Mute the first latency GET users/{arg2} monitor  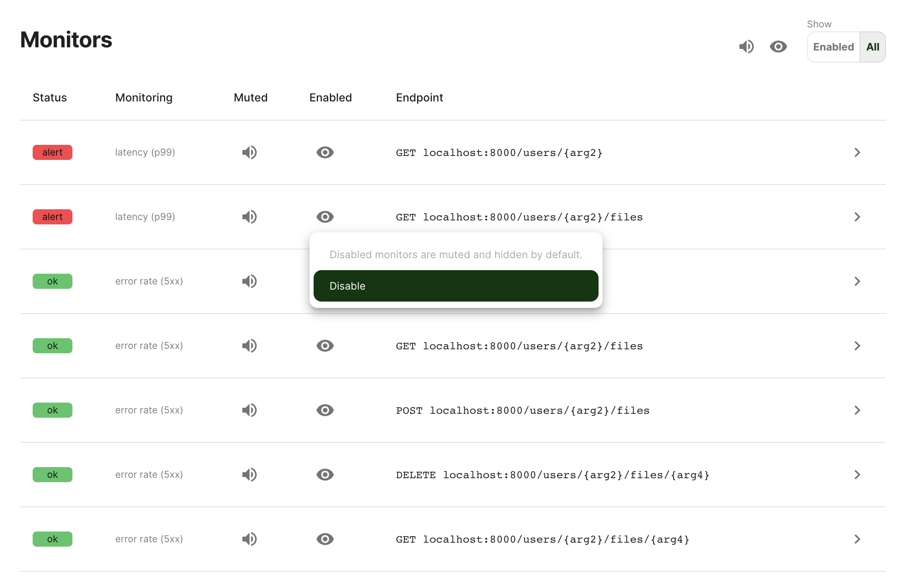coord(250,152)
